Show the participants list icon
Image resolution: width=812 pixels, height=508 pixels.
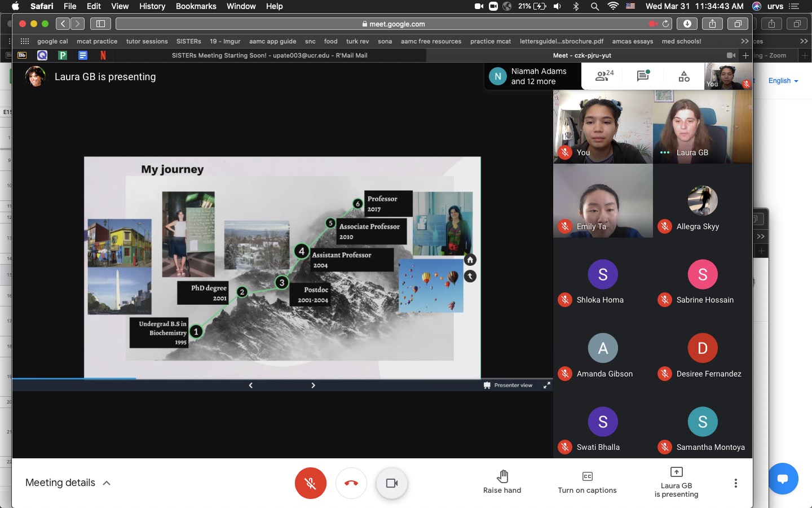pyautogui.click(x=604, y=76)
